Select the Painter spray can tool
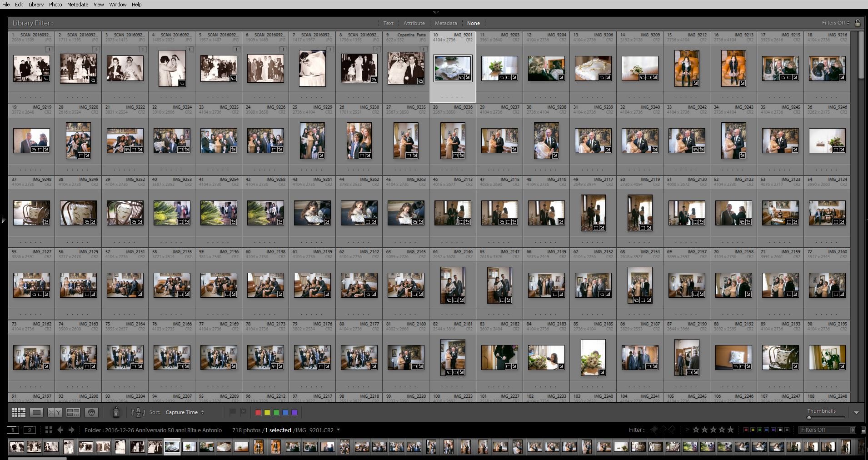Screen dimensions: 868x460 coord(116,412)
